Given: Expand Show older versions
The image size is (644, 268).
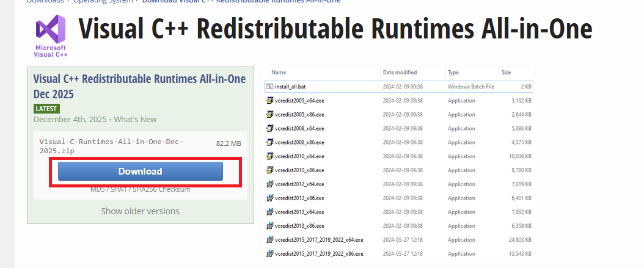Looking at the screenshot, I should (140, 211).
